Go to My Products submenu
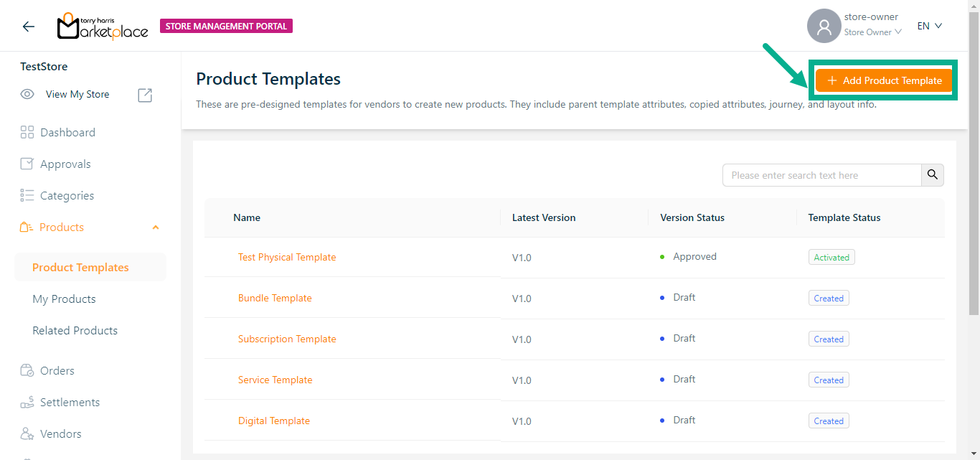 point(64,299)
